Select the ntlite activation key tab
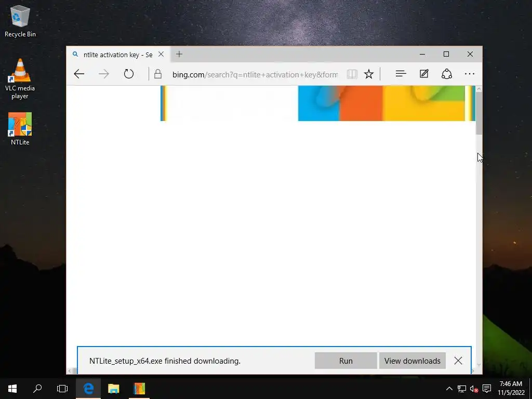This screenshot has width=532, height=399. 118,54
